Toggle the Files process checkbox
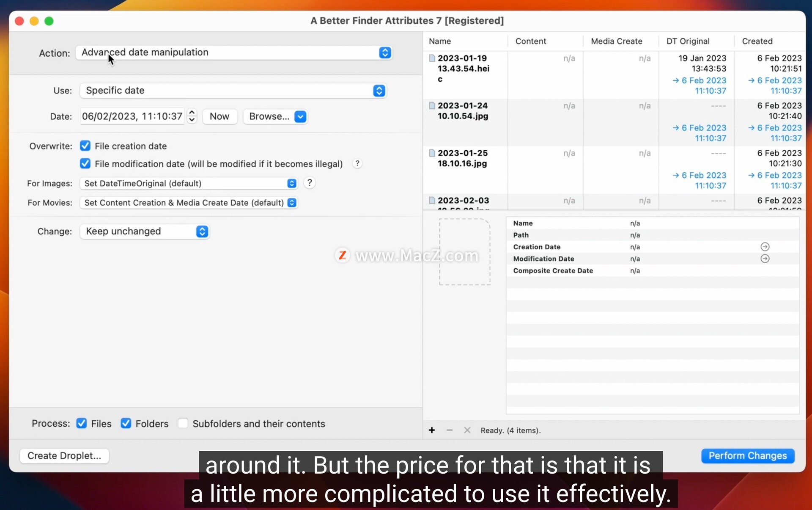 (x=82, y=424)
